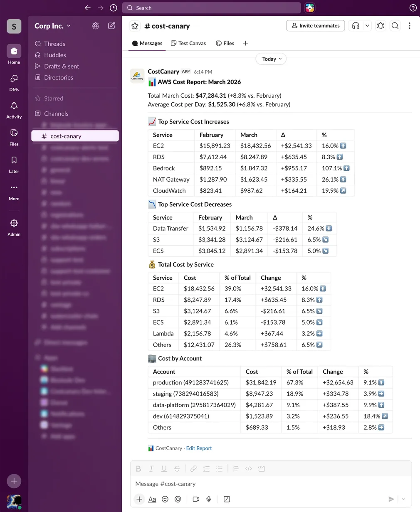The image size is (420, 512).
Task: Open the cost-canary channel name header
Action: [167, 26]
